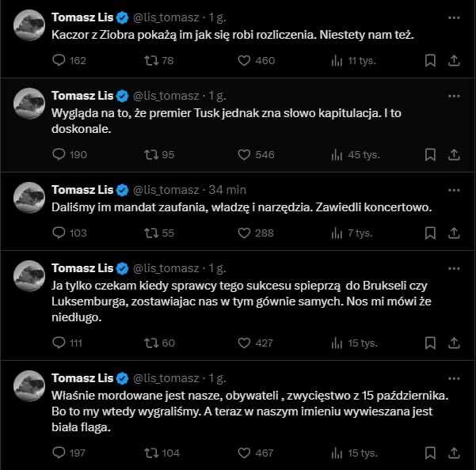Open the Właśnie mordowane jest nasze tweet text
This screenshot has width=476, height=470.
[x=249, y=411]
